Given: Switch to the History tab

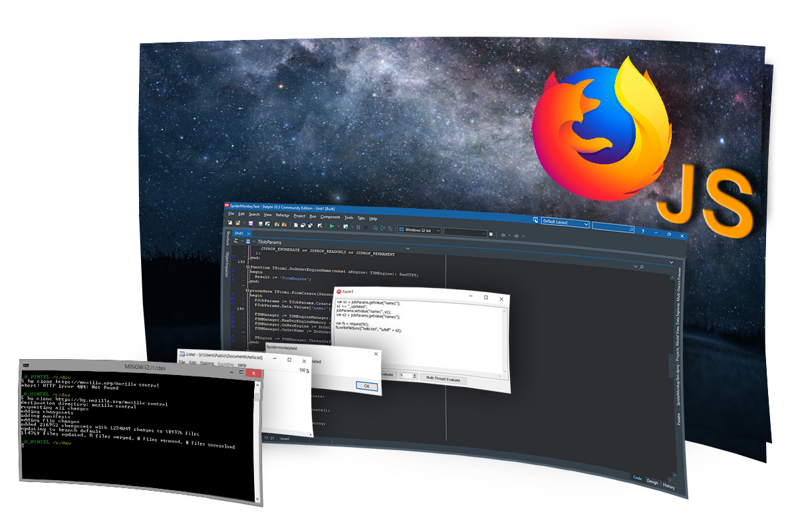Looking at the screenshot, I should 668,486.
